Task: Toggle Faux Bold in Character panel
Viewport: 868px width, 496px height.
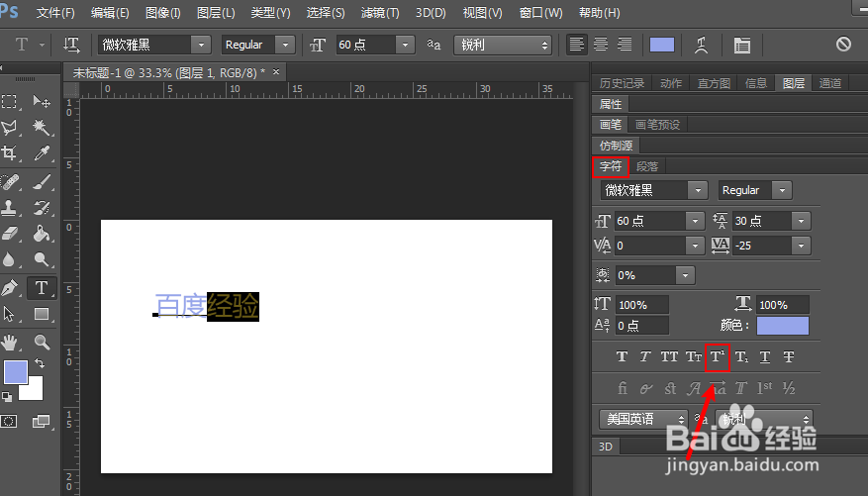Action: 622,357
